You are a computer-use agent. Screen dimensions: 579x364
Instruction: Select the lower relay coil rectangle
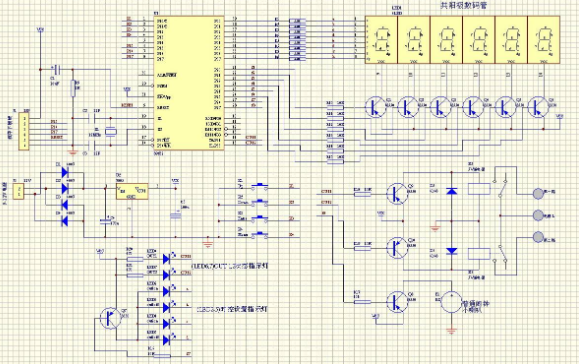coord(479,254)
